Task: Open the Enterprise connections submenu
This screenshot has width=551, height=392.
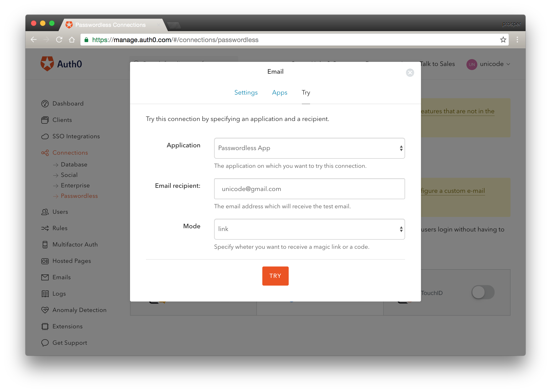Action: (75, 186)
